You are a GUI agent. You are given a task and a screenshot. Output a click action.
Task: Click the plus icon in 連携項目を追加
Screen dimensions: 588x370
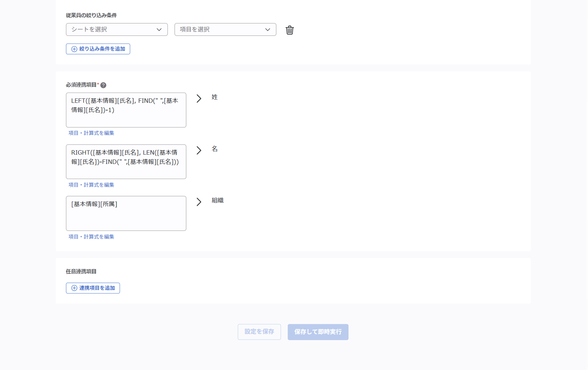[74, 288]
